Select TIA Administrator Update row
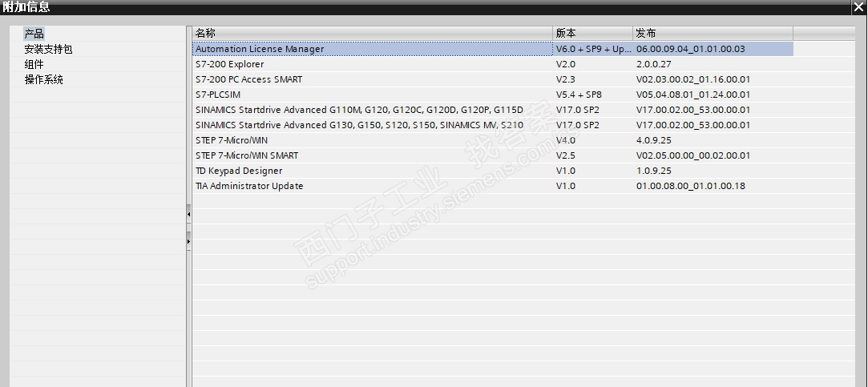 pos(493,186)
